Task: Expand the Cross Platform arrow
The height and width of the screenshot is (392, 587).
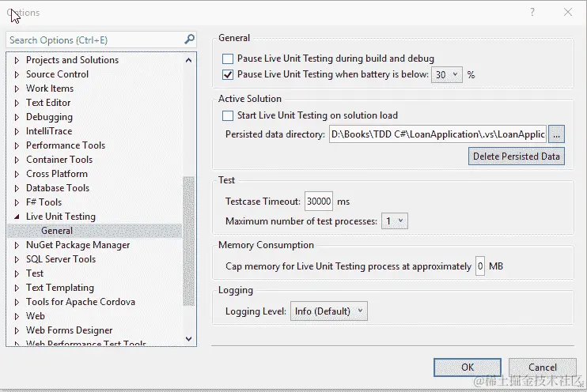Action: point(17,174)
